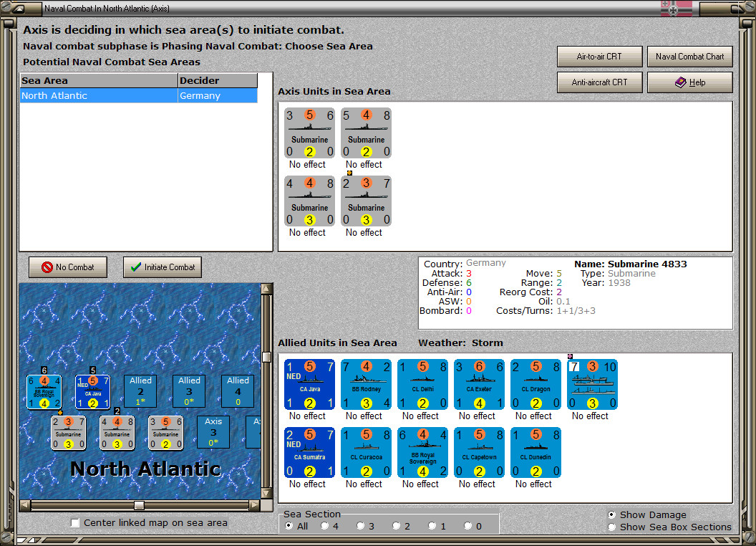
Task: Click map horizontal scrollbar left arrow
Action: [x=25, y=505]
